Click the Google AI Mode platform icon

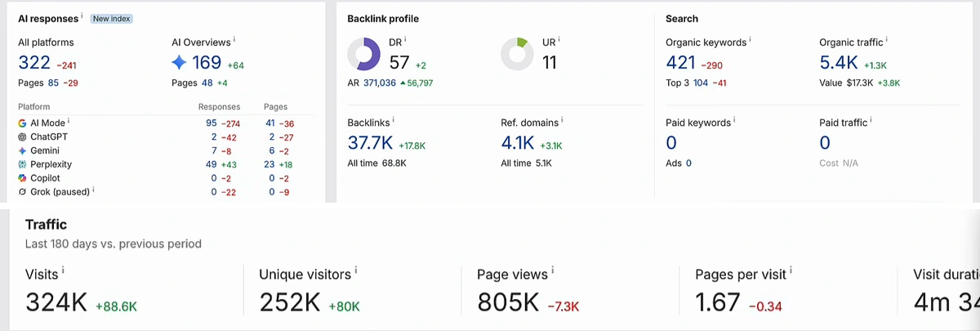coord(22,123)
